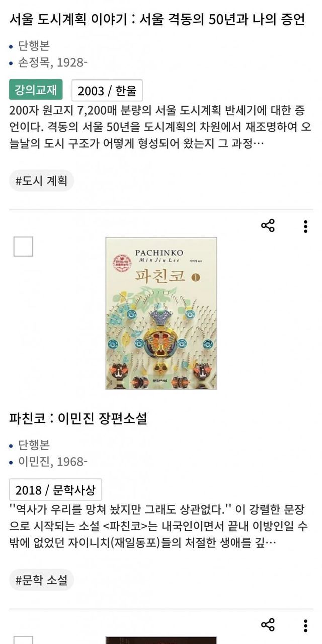
Task: Click author 이민진, 1968-
Action: click(x=53, y=461)
